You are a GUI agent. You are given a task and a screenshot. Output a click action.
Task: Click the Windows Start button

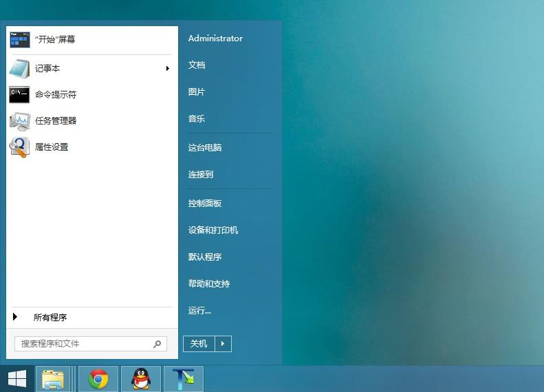pyautogui.click(x=17, y=379)
